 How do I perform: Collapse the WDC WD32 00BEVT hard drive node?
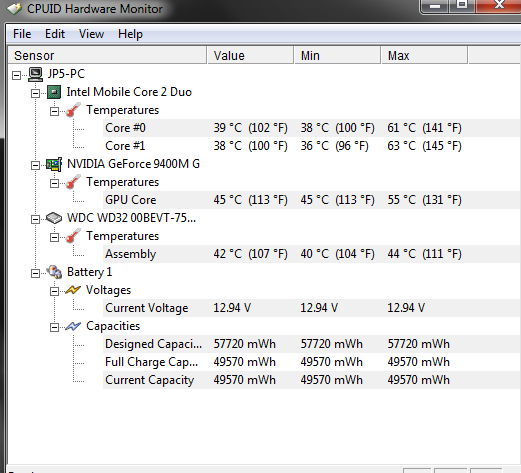coord(35,219)
